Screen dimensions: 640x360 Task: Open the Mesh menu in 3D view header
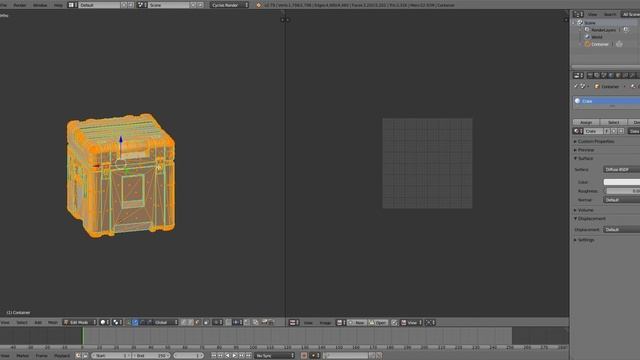click(53, 322)
